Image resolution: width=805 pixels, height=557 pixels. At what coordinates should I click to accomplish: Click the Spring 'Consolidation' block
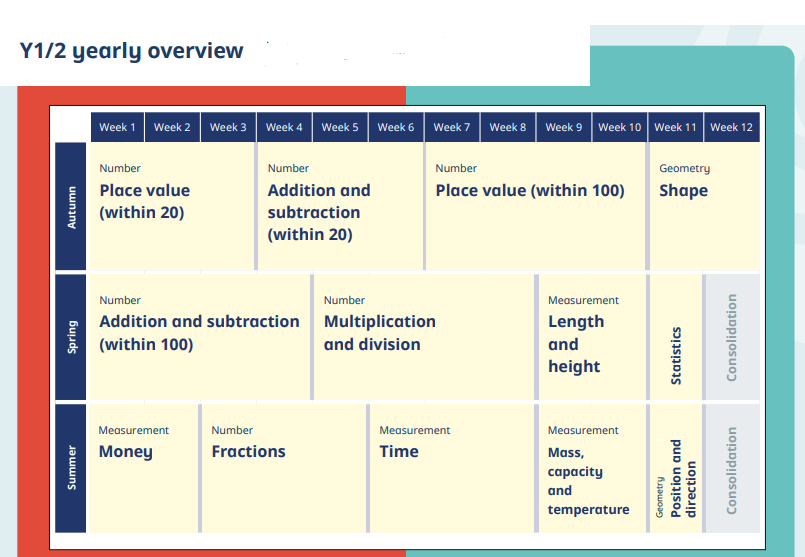[x=733, y=337]
